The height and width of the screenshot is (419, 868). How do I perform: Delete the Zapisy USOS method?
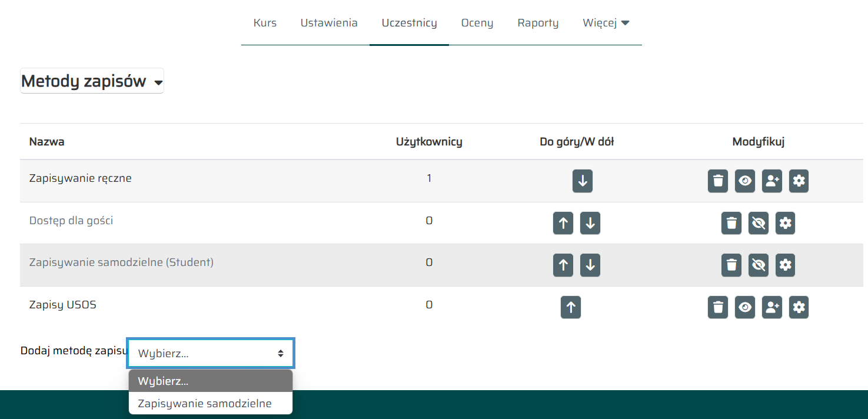(x=718, y=307)
